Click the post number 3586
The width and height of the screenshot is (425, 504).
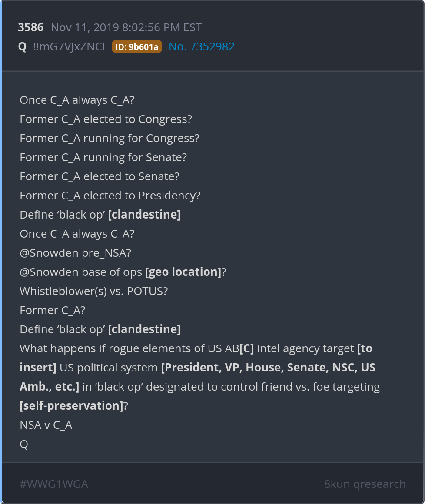click(x=31, y=28)
